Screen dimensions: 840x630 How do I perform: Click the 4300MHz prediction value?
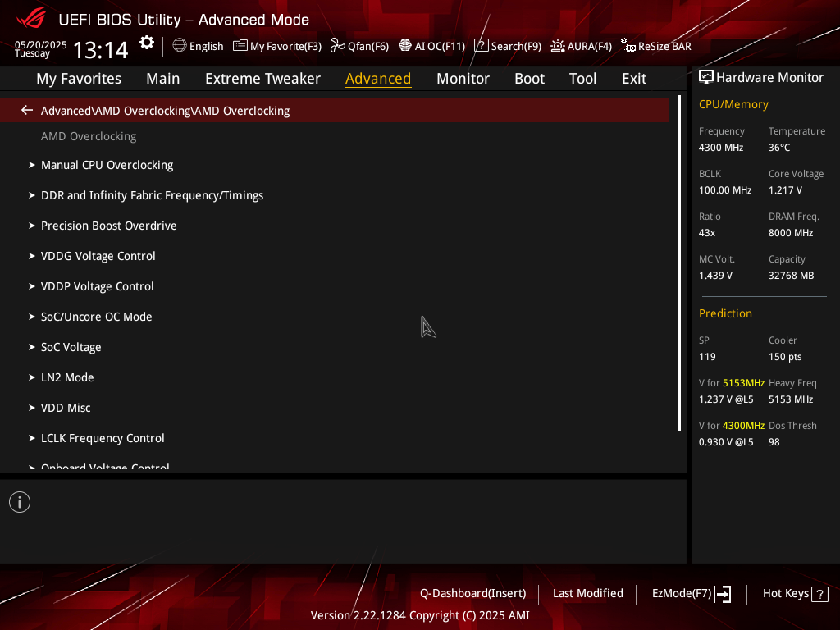click(x=743, y=426)
